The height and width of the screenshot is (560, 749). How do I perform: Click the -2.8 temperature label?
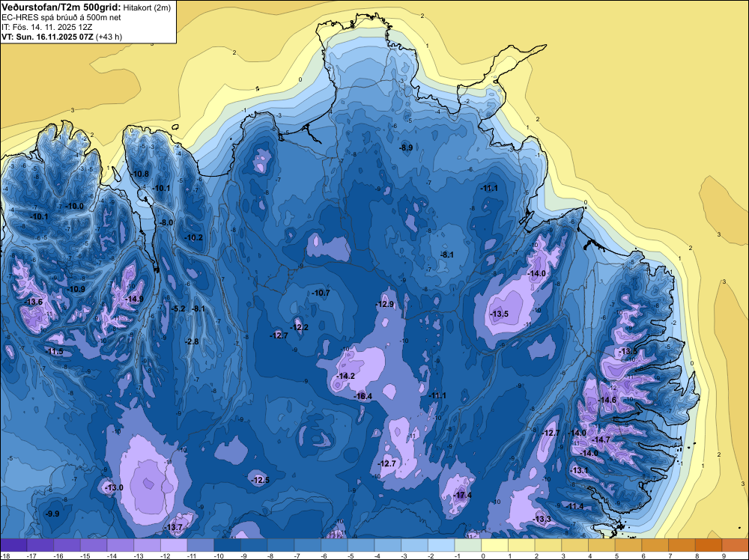coord(192,341)
